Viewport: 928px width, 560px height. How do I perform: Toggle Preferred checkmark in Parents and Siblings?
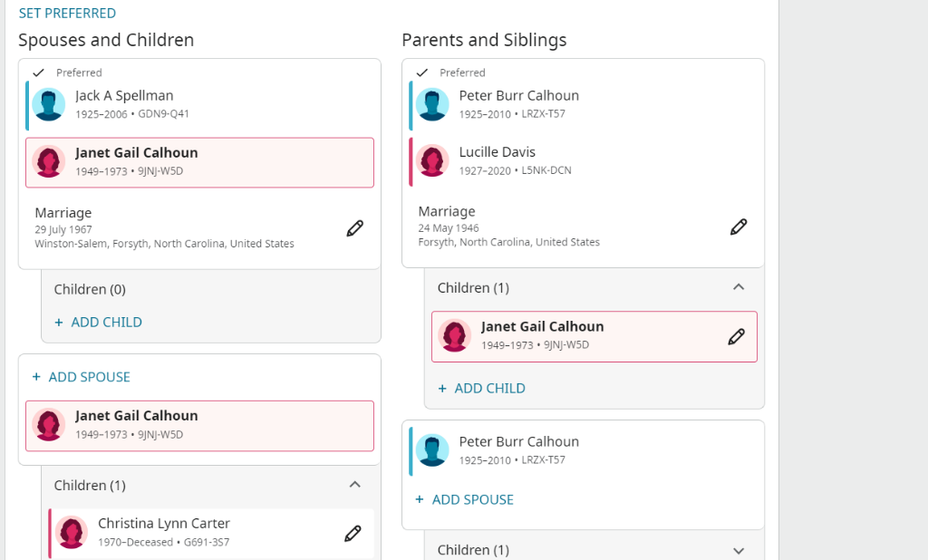421,72
